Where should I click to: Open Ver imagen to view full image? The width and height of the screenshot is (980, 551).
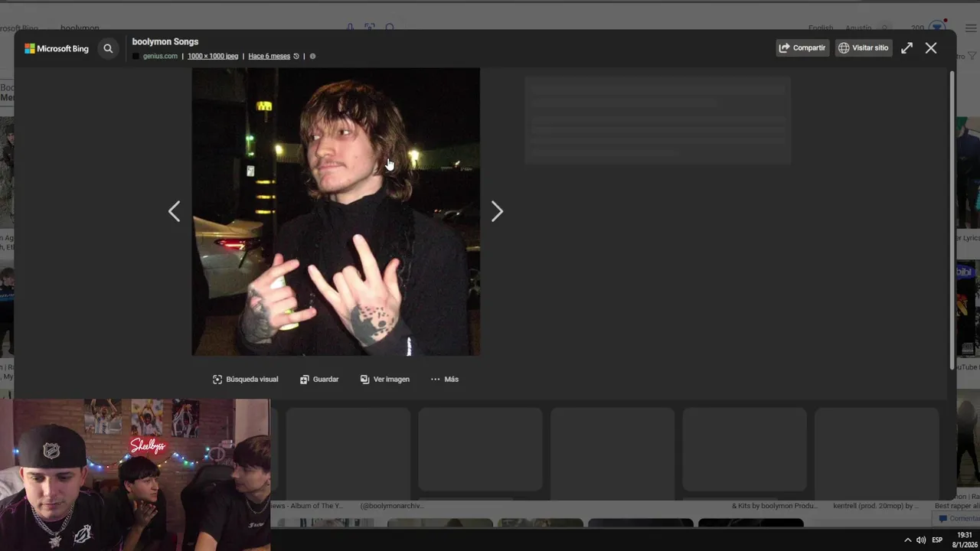pos(385,379)
